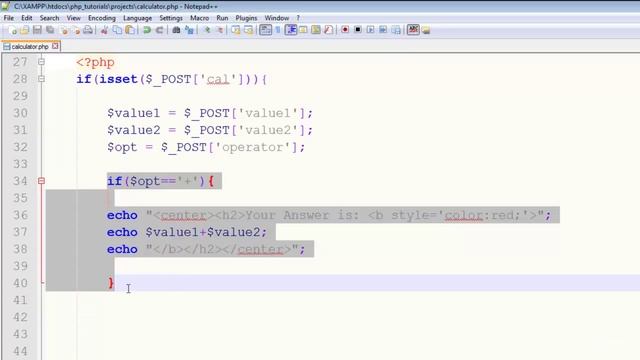Create a new document with New icon
The width and height of the screenshot is (640, 360).
(x=13, y=30)
